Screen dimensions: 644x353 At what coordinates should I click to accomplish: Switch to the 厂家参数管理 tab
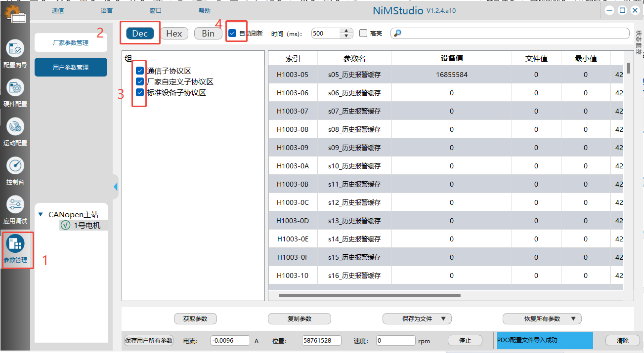[x=71, y=43]
